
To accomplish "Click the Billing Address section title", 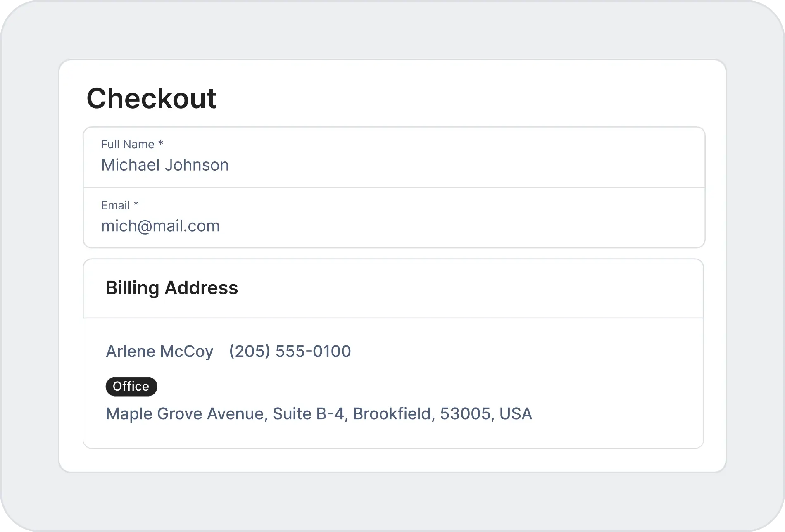I will pyautogui.click(x=172, y=288).
